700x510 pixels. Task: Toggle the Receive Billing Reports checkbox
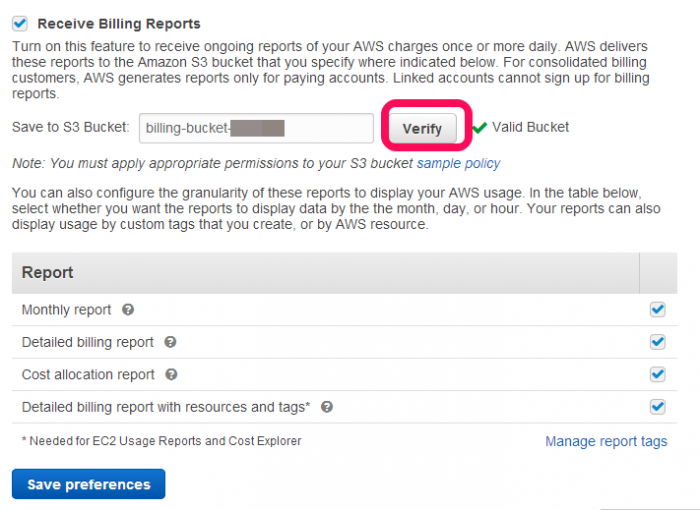pos(20,23)
